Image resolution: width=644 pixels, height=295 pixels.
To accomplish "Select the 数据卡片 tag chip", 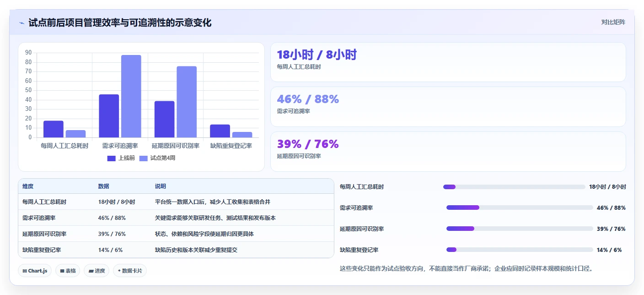I will pyautogui.click(x=130, y=271).
